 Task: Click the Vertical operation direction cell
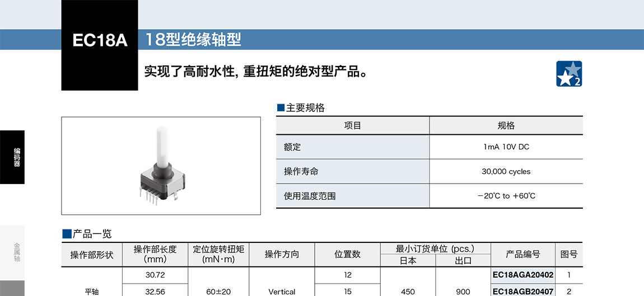[x=282, y=292]
